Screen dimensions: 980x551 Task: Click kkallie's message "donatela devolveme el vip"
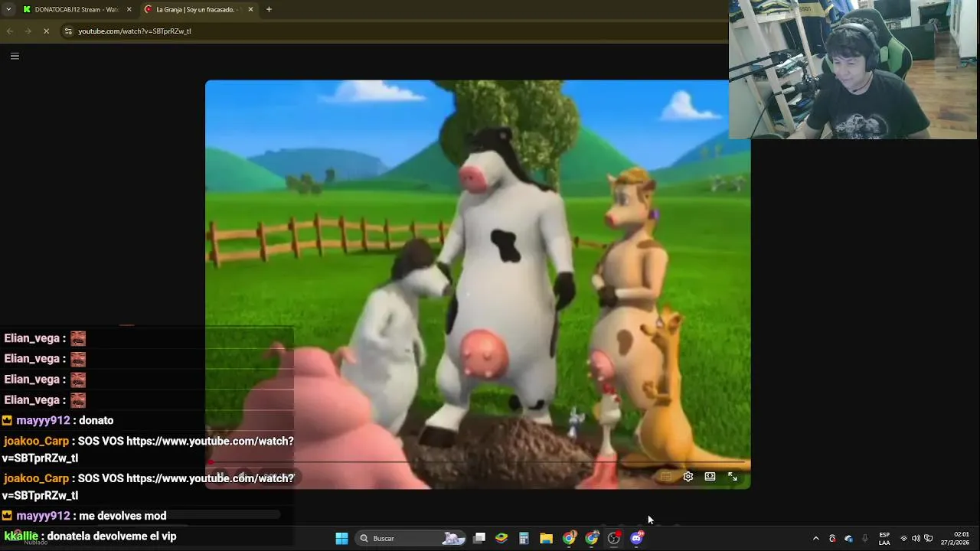coord(112,536)
